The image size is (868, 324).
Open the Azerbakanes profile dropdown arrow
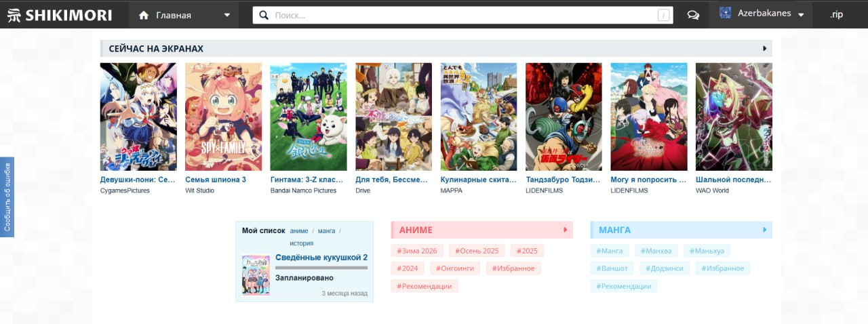[x=801, y=15]
